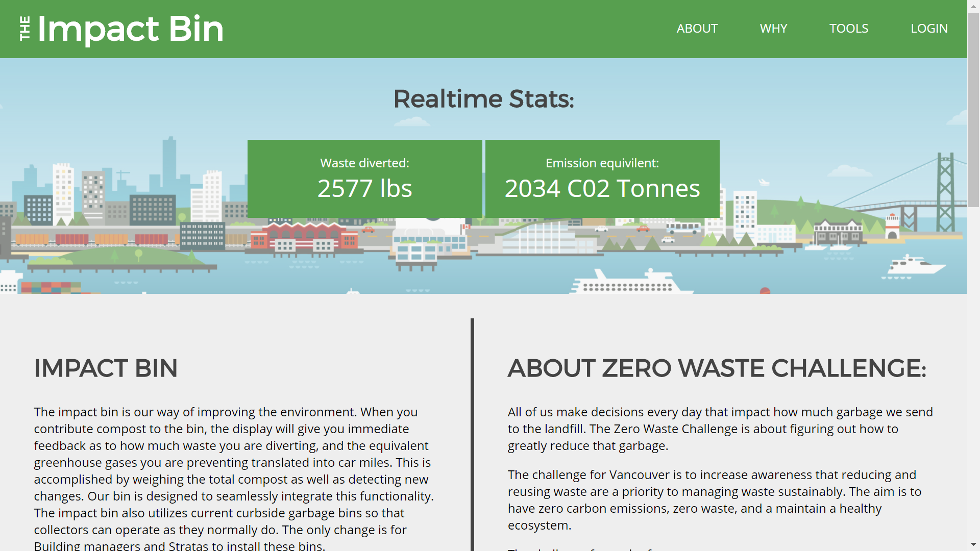Click the vertical scrollbar thumb

click(x=973, y=110)
